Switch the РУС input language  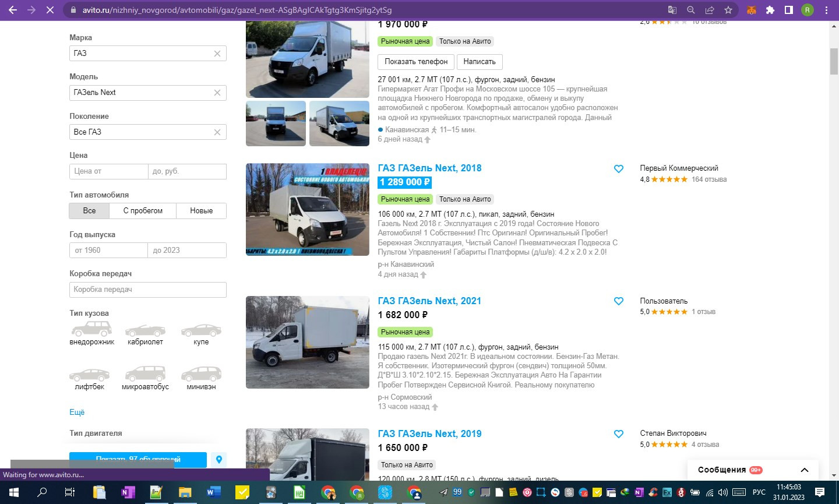(759, 492)
